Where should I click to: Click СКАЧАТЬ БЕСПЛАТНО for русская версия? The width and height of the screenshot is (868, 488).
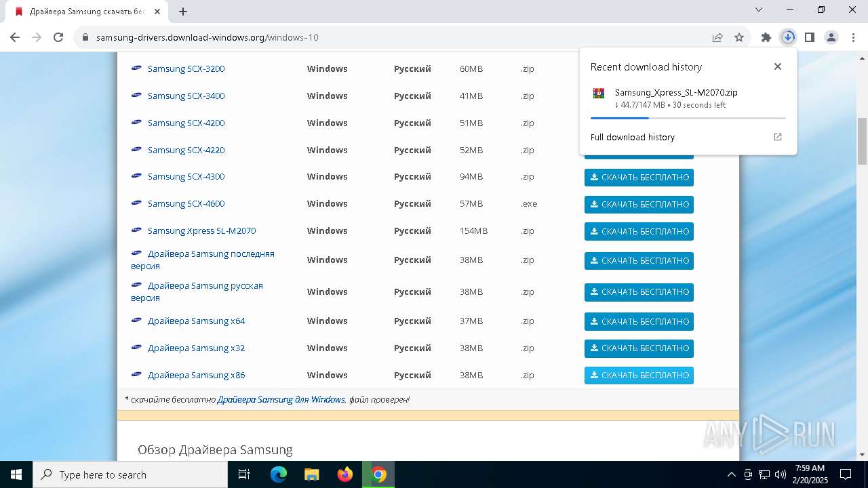point(639,292)
